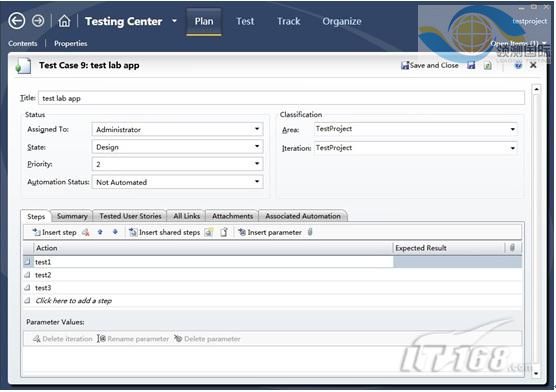Click the testproject name link
The width and height of the screenshot is (556, 392).
(529, 21)
